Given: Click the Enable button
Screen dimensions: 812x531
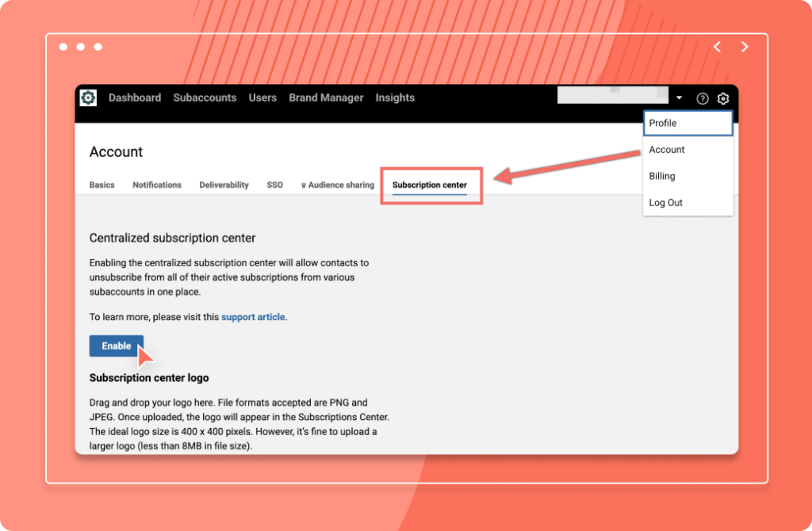Looking at the screenshot, I should 117,346.
